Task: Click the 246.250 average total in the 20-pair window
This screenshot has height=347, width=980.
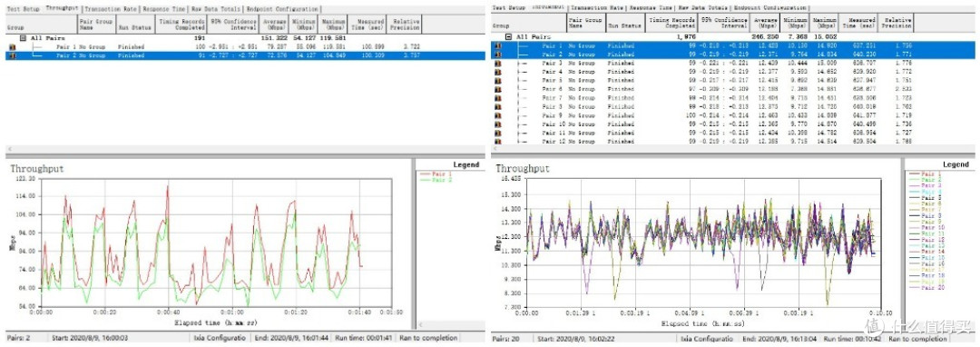Action: point(764,37)
